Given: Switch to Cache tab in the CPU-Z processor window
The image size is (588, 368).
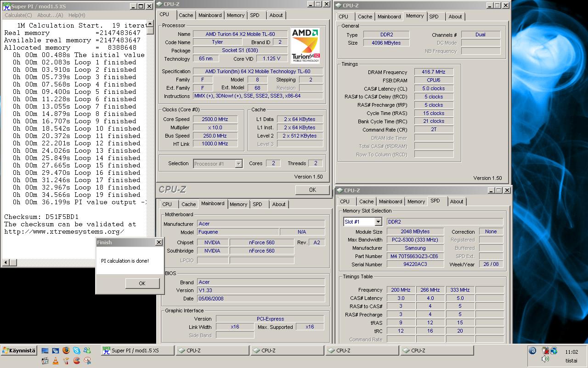Looking at the screenshot, I should tap(186, 15).
